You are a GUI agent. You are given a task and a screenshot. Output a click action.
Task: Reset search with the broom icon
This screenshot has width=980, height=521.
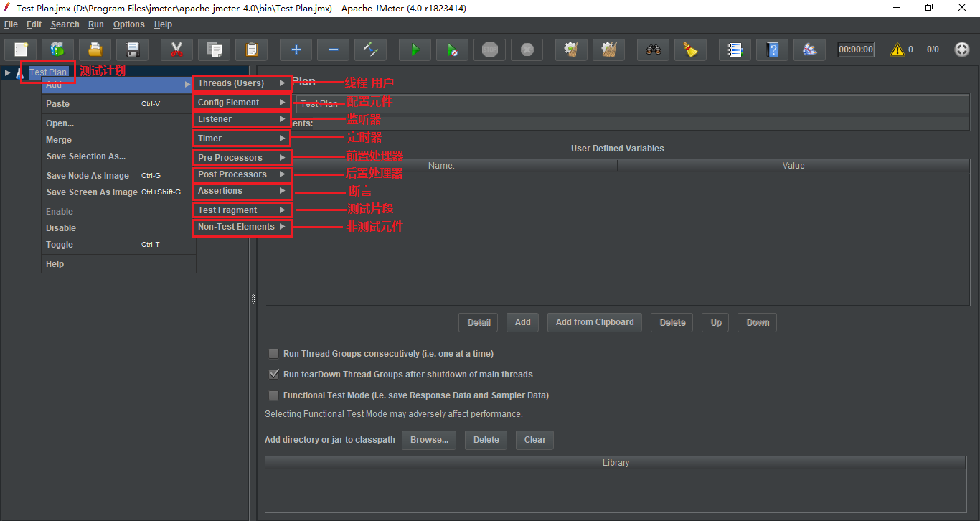pyautogui.click(x=690, y=50)
